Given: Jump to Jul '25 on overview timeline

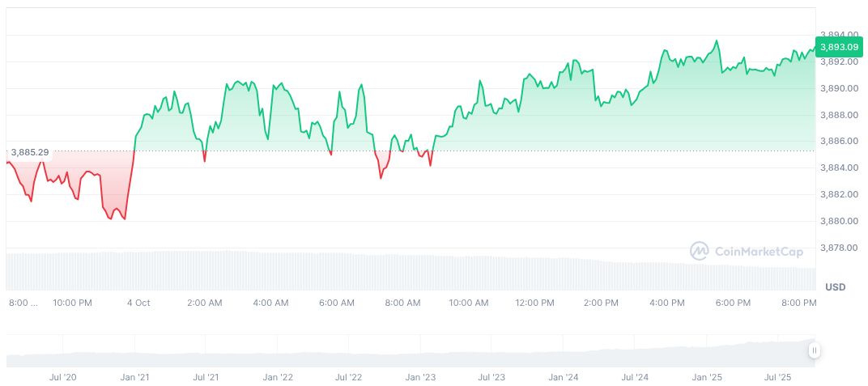Looking at the screenshot, I should [778, 377].
